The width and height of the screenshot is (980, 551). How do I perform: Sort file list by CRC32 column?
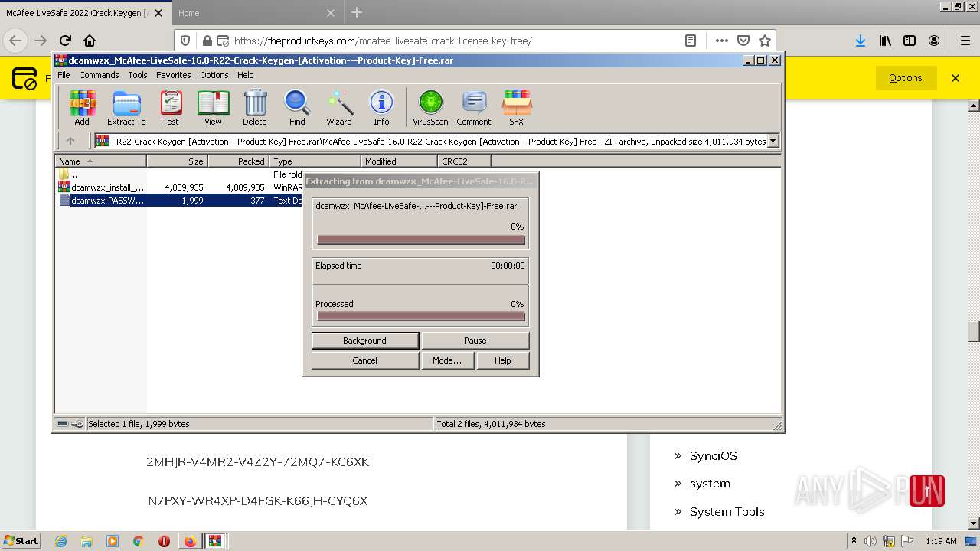pyautogui.click(x=464, y=161)
